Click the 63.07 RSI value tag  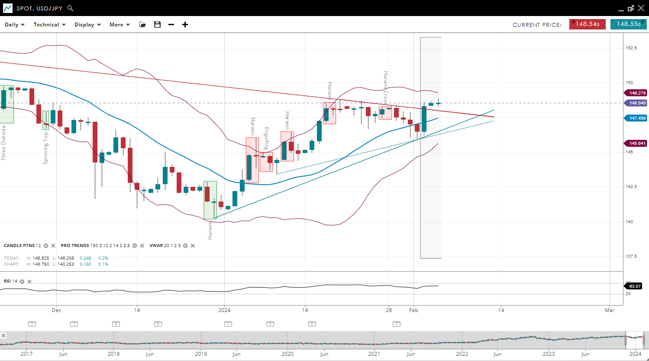click(x=633, y=286)
